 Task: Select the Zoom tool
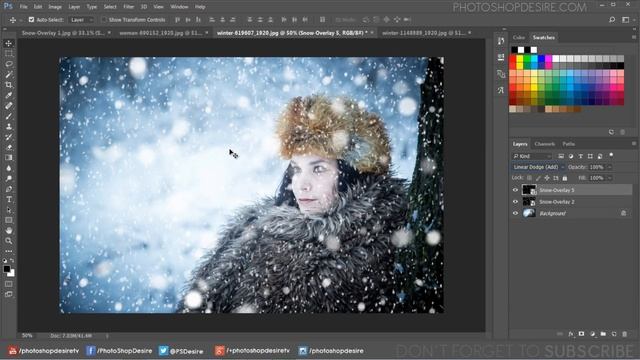tap(9, 241)
